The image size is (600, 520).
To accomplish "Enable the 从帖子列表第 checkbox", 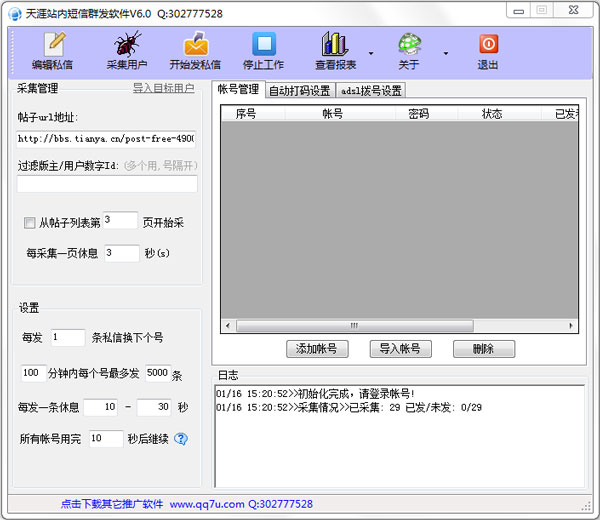I will (x=29, y=222).
